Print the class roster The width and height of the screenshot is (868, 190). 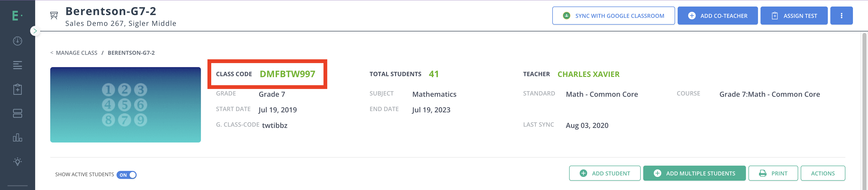[x=773, y=173]
